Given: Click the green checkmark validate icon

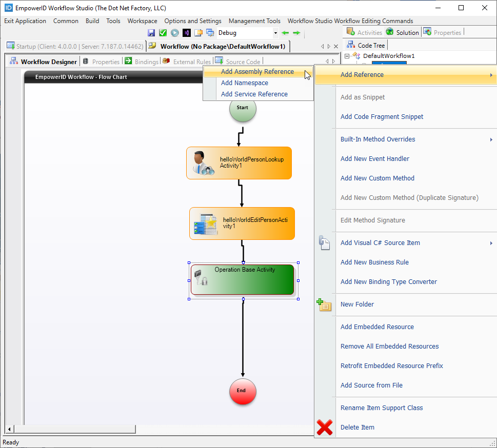Looking at the screenshot, I should pos(163,33).
